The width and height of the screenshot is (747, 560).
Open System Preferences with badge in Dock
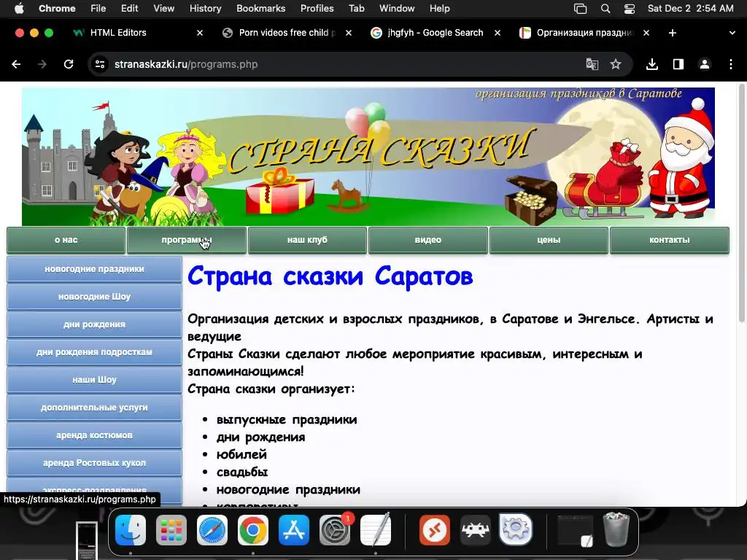coord(335,529)
